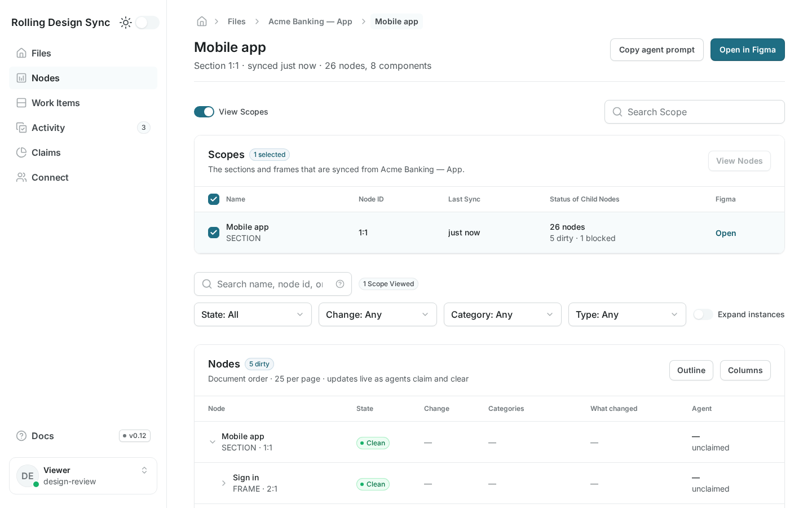Enable Expand instances switch
Screen dimensions: 812x508
703,314
